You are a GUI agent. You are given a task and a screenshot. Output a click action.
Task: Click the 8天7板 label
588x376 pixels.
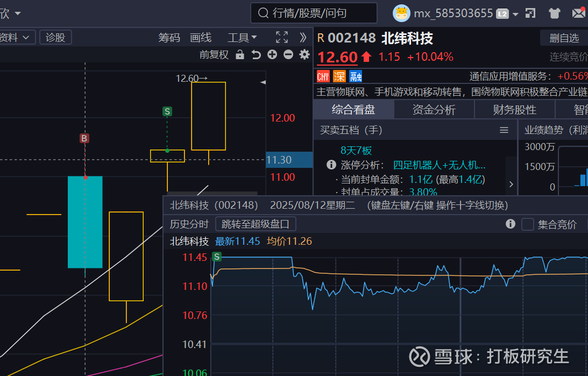click(356, 151)
